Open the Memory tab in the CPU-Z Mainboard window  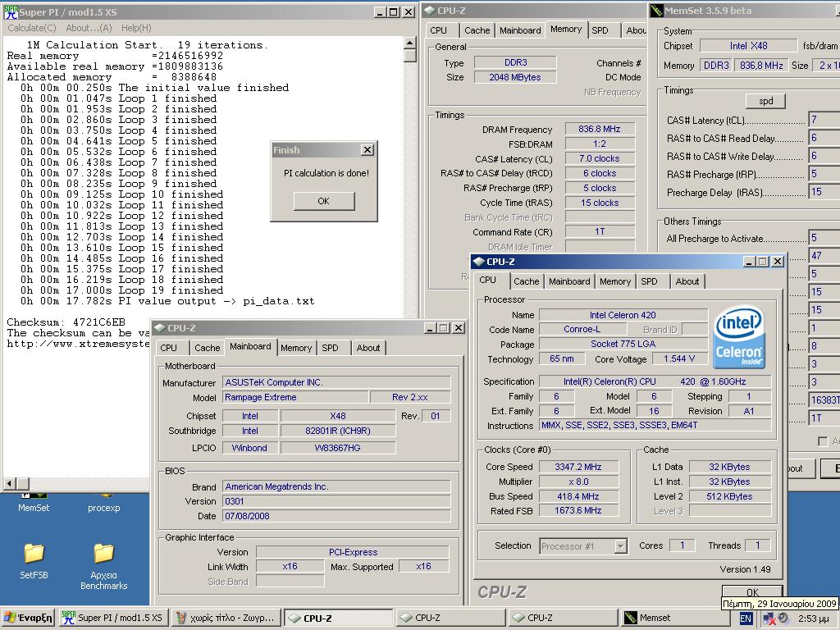295,348
